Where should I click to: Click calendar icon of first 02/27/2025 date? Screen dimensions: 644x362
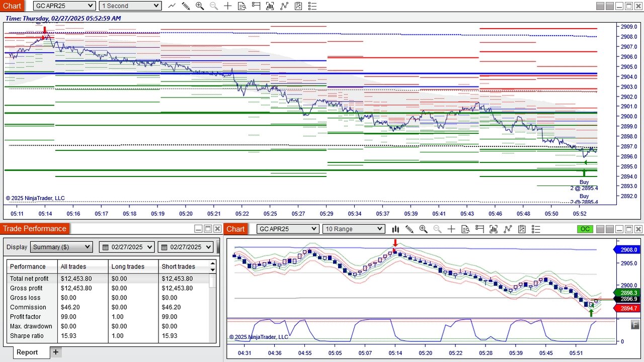point(105,247)
